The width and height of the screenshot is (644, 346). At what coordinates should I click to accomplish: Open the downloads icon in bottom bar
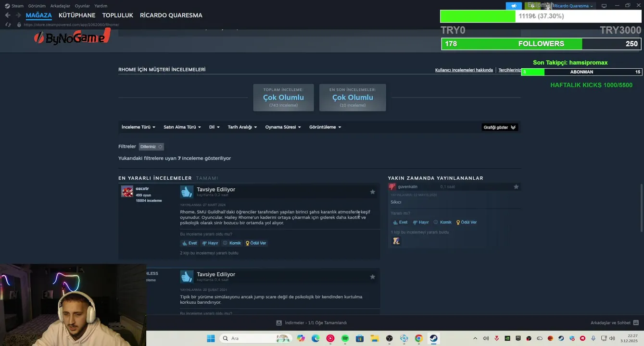pos(279,323)
